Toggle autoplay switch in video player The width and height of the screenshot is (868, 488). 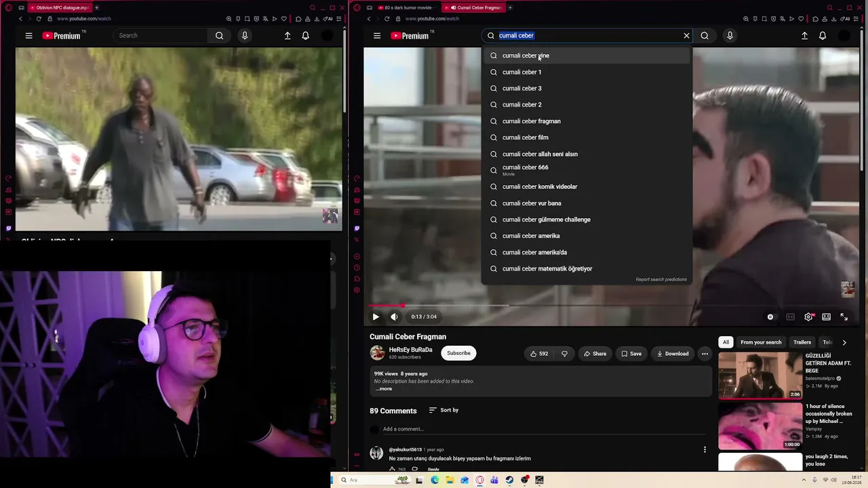tap(770, 317)
